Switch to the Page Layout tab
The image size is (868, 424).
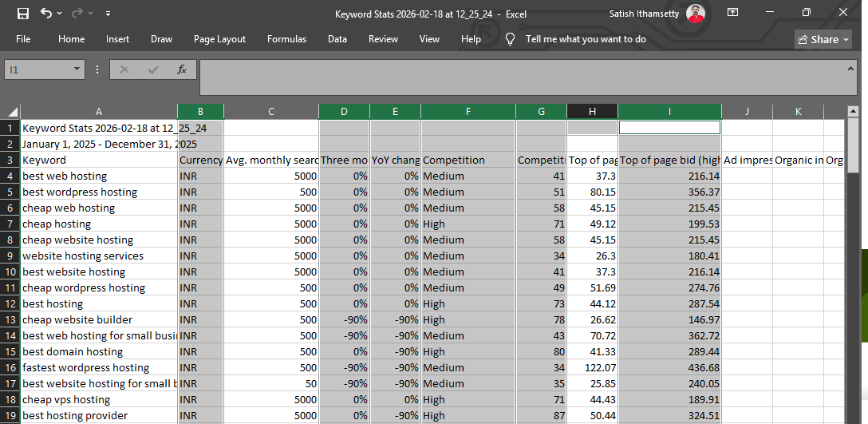point(219,39)
